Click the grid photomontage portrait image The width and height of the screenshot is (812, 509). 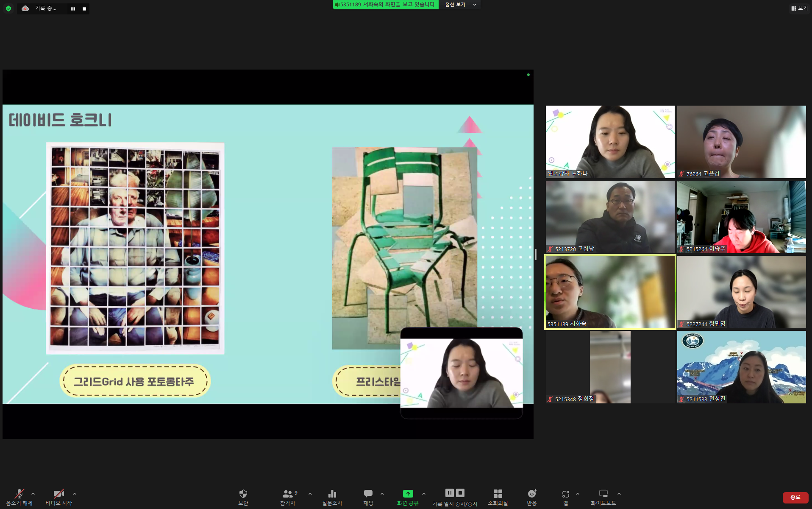(x=135, y=248)
